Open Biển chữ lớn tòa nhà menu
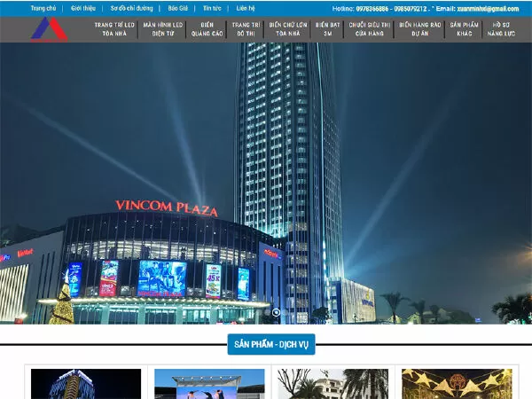 click(x=288, y=29)
